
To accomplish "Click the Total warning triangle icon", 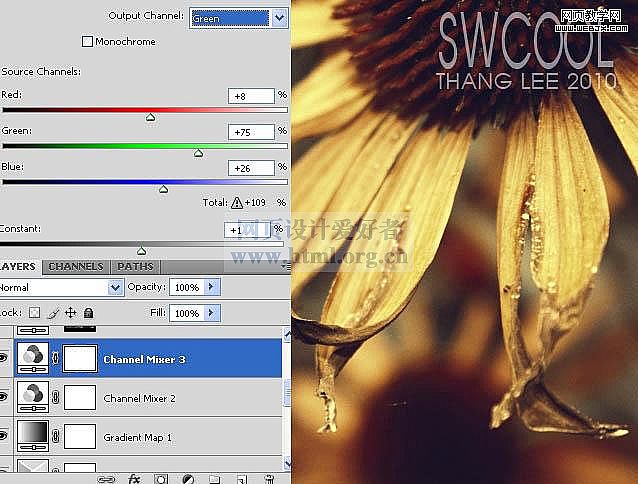I will pyautogui.click(x=236, y=203).
